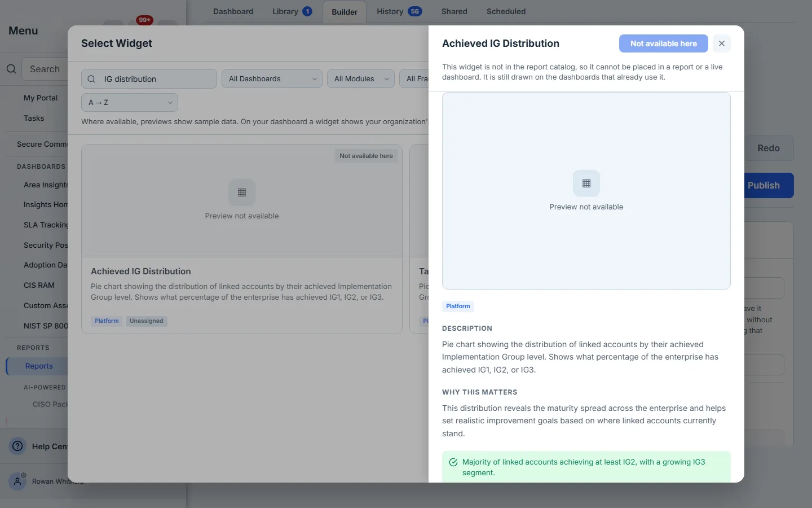Switch to the Dashboard tab
812x508 pixels.
point(233,11)
